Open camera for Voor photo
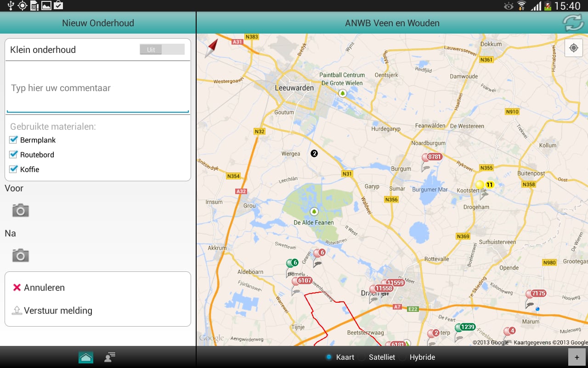 point(20,211)
